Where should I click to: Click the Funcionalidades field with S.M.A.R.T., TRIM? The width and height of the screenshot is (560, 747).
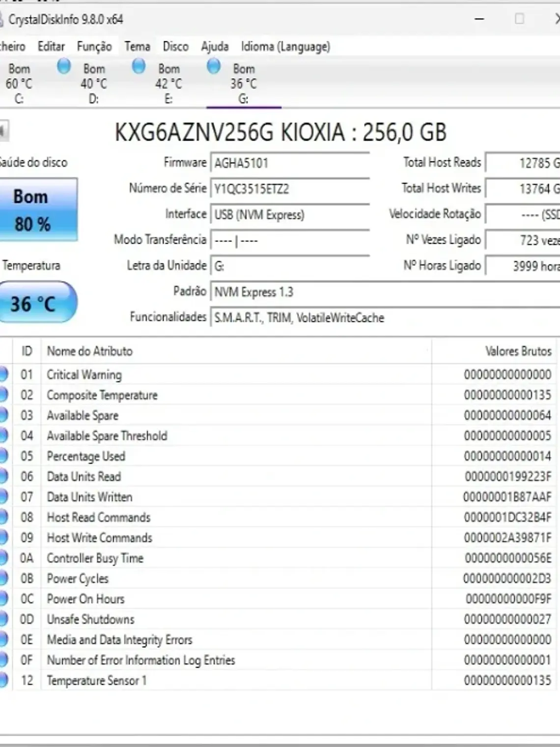(385, 317)
